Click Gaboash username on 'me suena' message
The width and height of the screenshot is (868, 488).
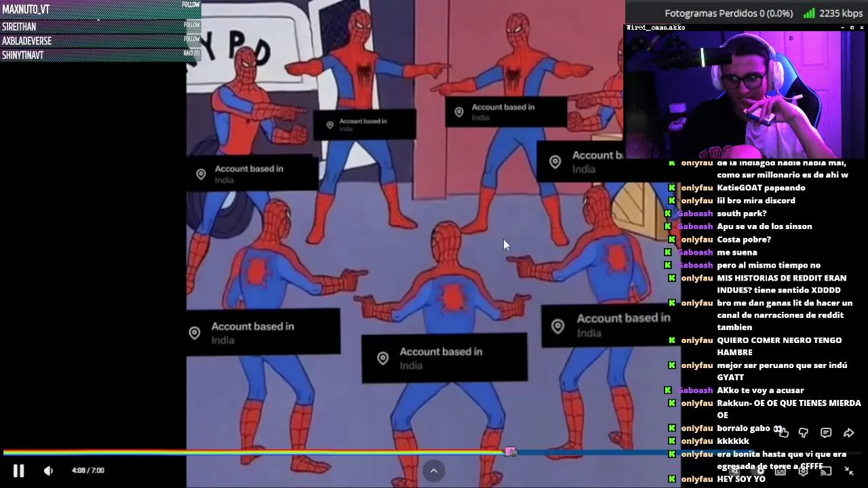pos(695,252)
